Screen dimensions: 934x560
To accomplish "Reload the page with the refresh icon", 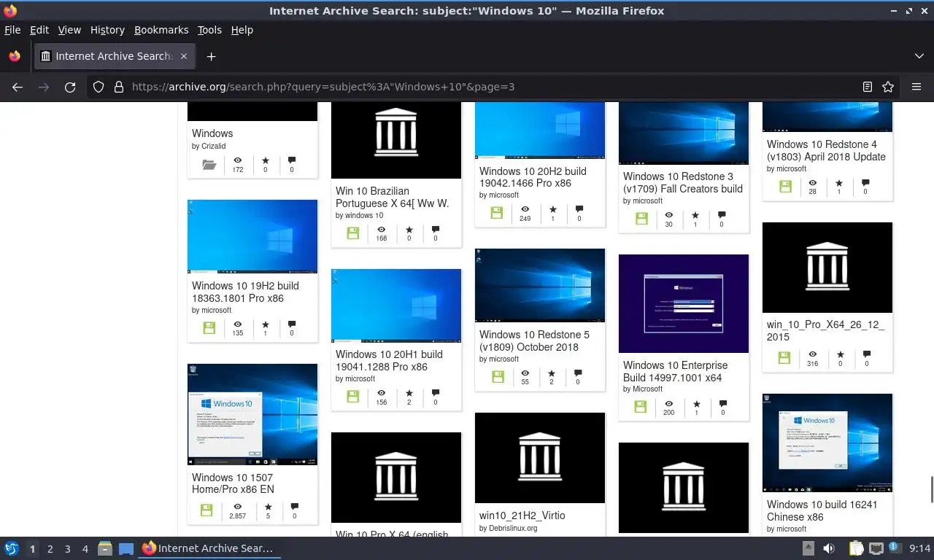I will (70, 87).
